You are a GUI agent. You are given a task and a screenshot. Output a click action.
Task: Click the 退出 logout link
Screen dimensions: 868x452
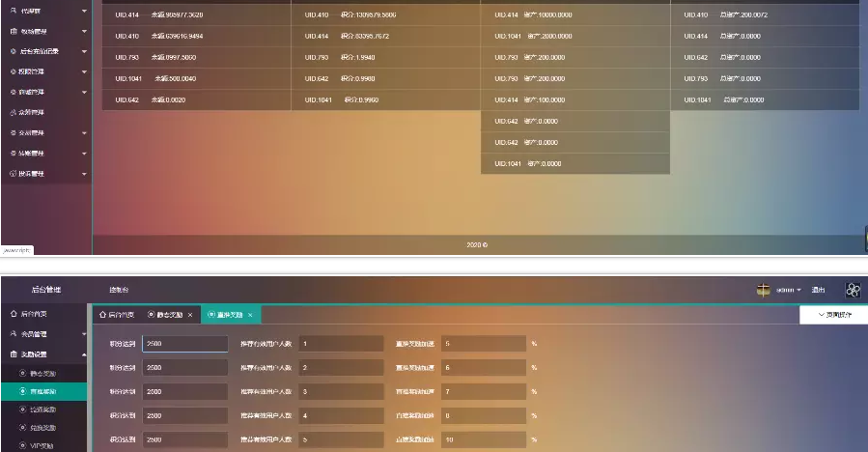(x=818, y=289)
